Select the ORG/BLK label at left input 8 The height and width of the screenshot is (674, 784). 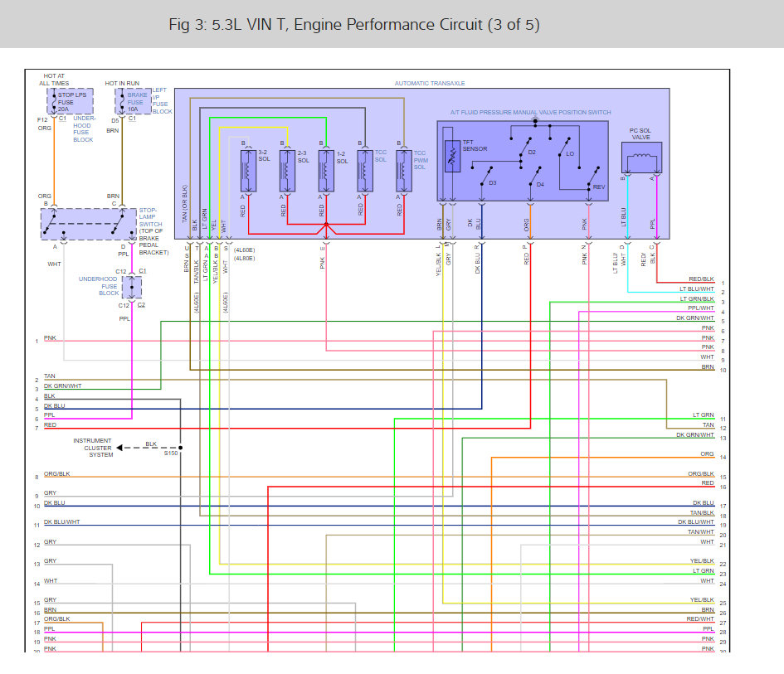tap(57, 474)
